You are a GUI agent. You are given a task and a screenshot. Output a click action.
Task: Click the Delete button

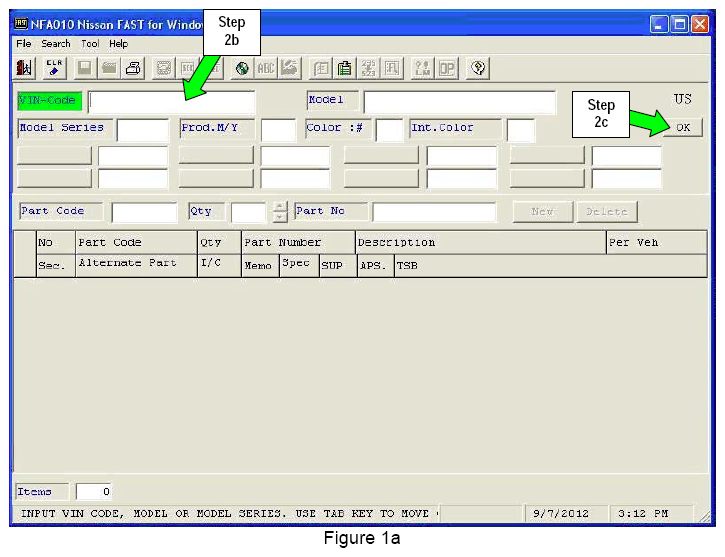(x=606, y=212)
